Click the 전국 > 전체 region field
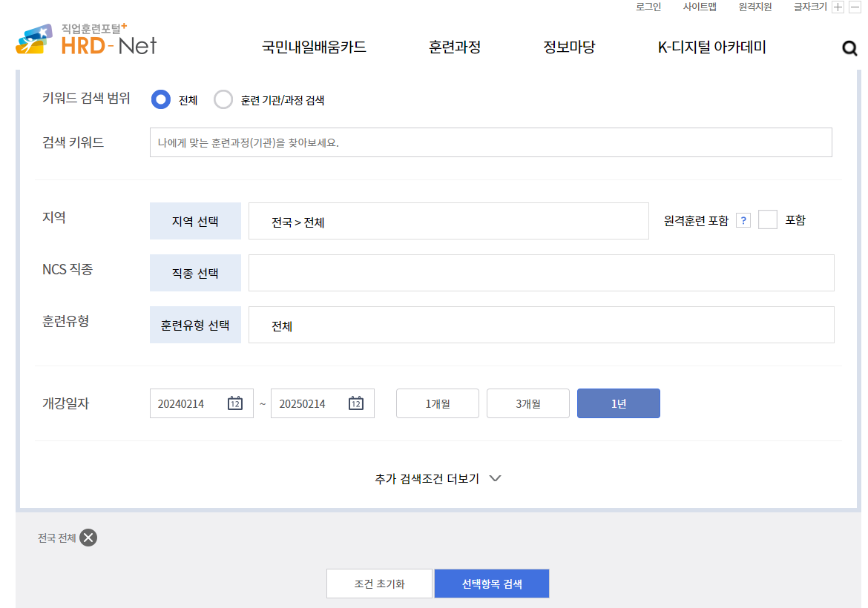Image resolution: width=868 pixels, height=608 pixels. click(448, 221)
